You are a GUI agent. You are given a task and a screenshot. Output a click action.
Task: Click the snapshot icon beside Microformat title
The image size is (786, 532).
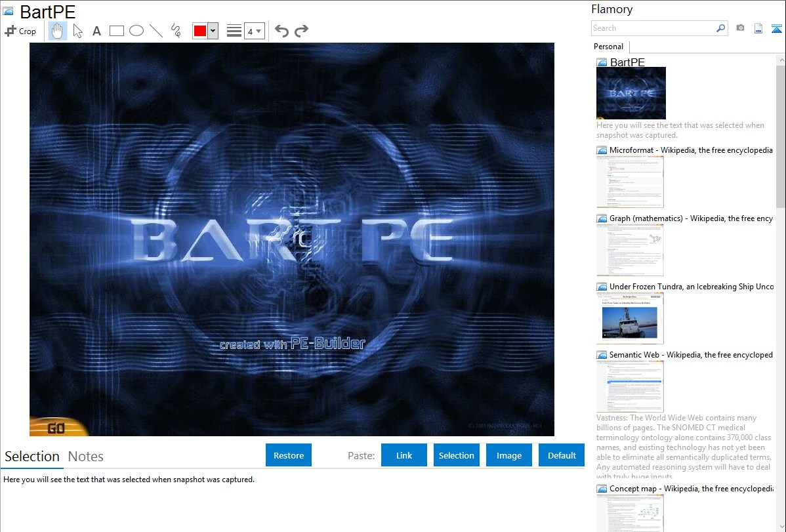pos(602,150)
